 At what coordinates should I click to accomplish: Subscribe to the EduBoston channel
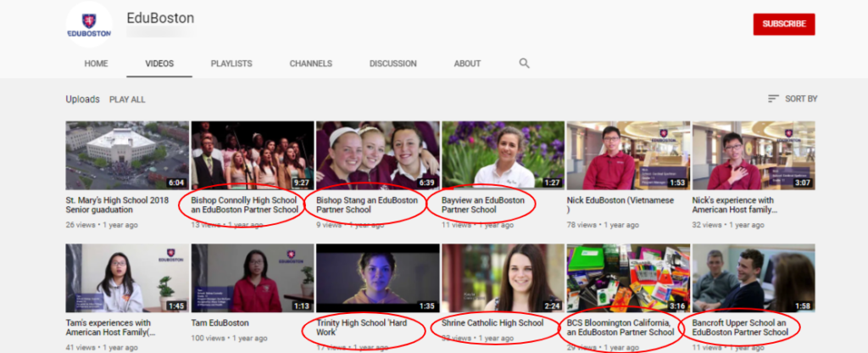click(x=784, y=25)
